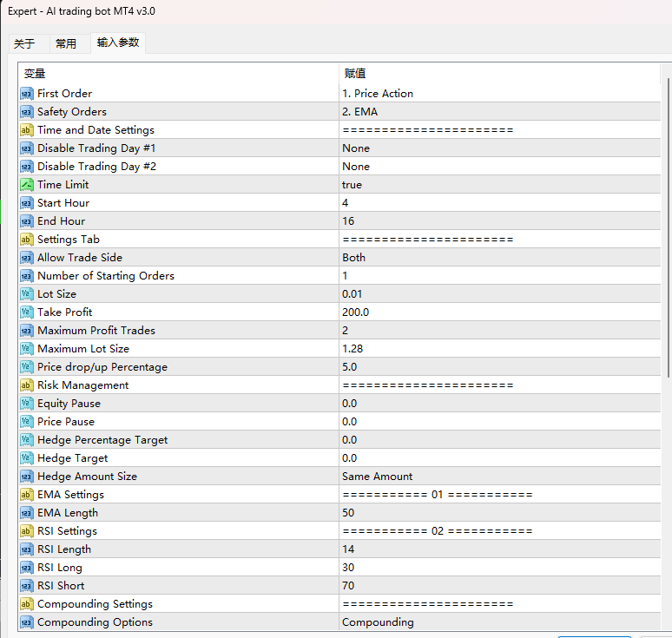
Task: Click the double-type icon beside Lot Size
Action: (27, 294)
